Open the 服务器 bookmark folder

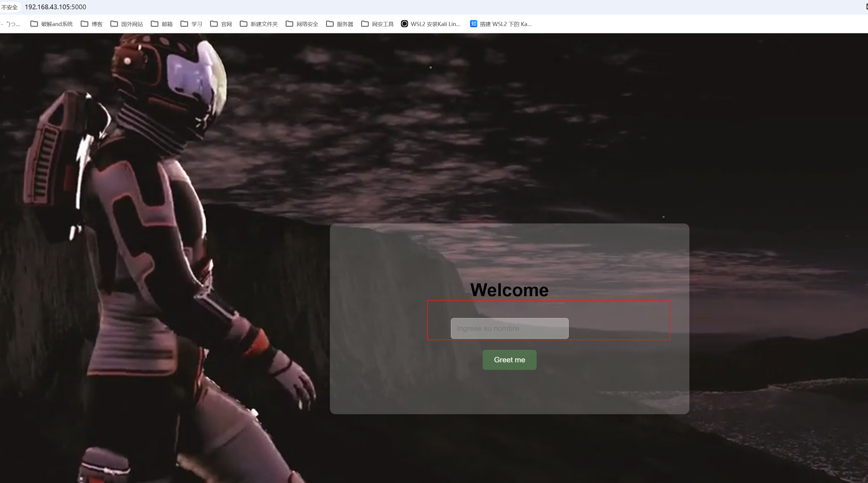(x=340, y=24)
